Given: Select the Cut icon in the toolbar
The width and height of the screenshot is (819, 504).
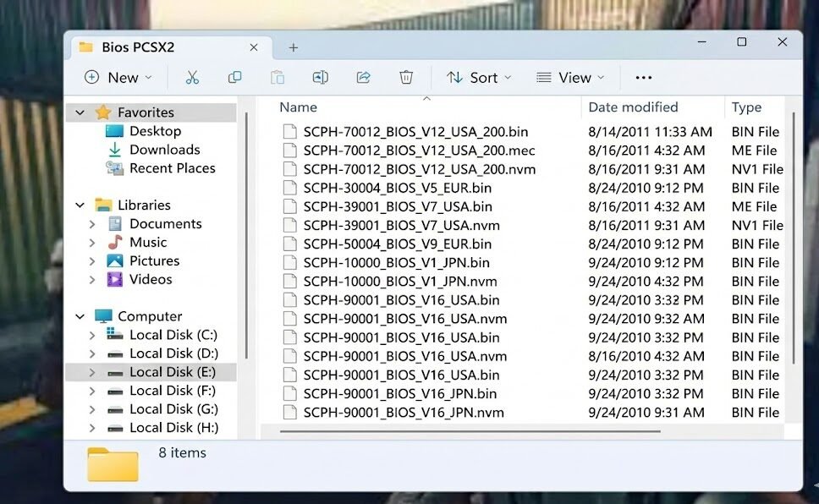Looking at the screenshot, I should pos(192,77).
